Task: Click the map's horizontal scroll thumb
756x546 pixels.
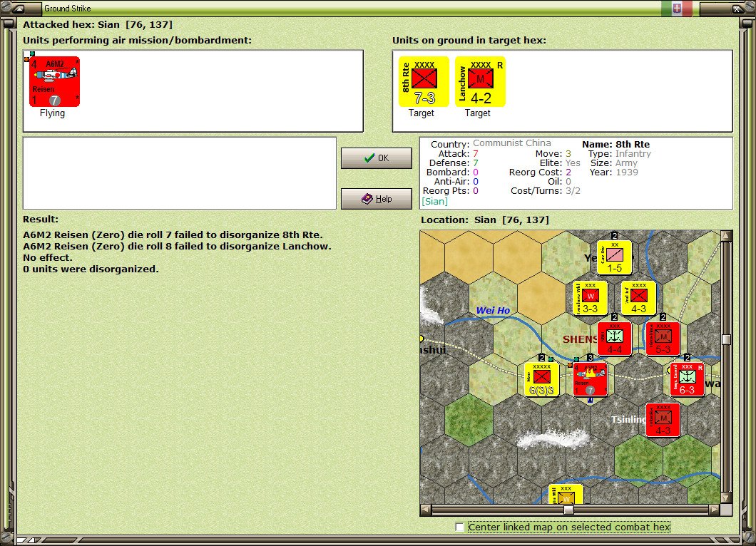Action: (569, 510)
